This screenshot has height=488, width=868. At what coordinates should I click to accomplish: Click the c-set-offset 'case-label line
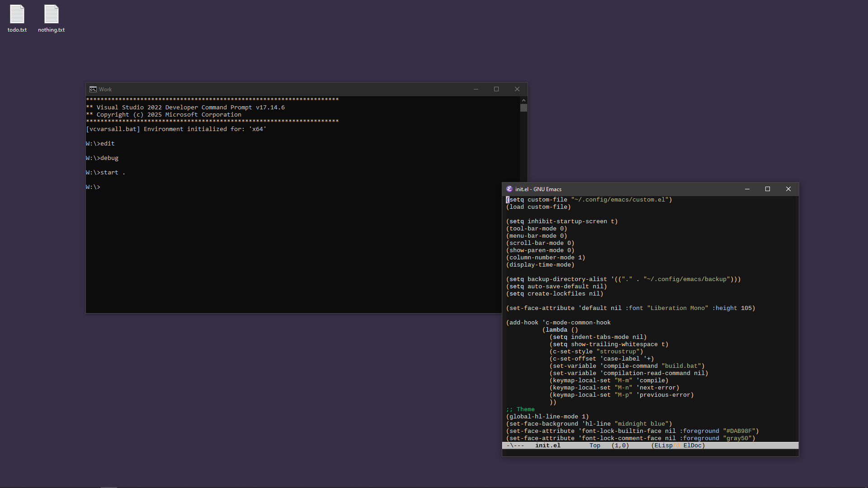point(602,359)
